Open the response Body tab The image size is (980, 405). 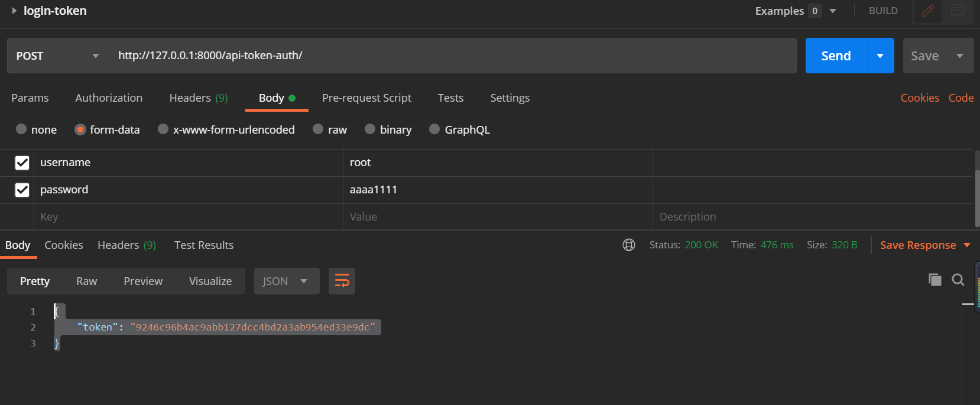[x=18, y=245]
